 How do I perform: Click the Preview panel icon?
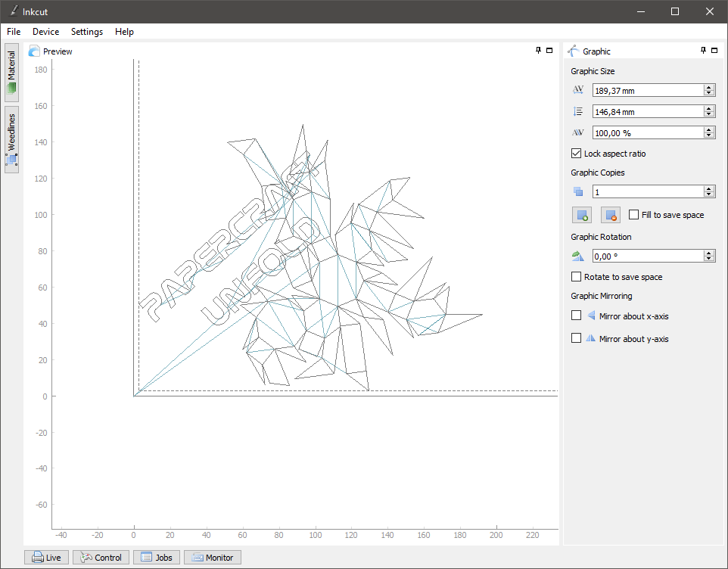pyautogui.click(x=34, y=51)
